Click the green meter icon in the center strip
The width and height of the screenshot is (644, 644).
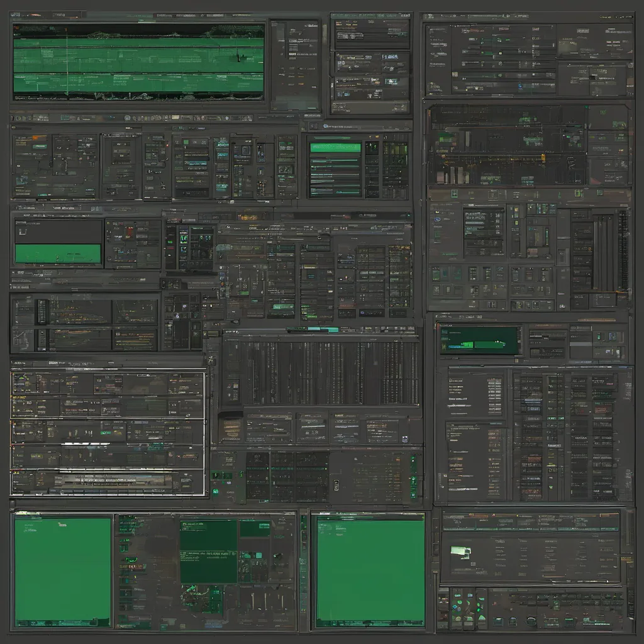(x=182, y=238)
